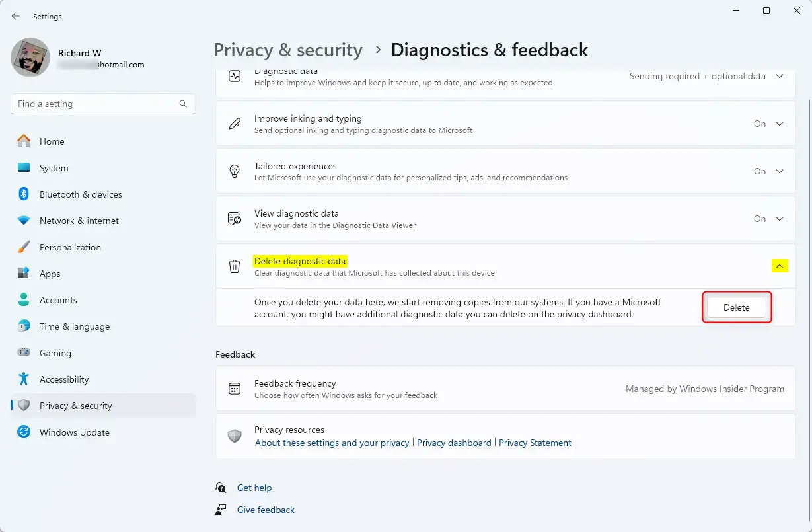
Task: Expand Tailored experiences options chevron
Action: (780, 171)
